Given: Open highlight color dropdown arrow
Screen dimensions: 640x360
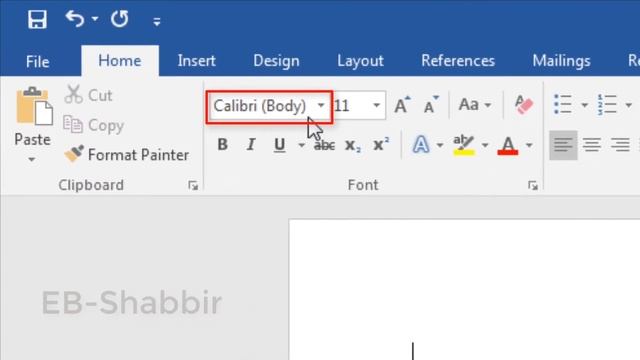Looking at the screenshot, I should click(485, 145).
